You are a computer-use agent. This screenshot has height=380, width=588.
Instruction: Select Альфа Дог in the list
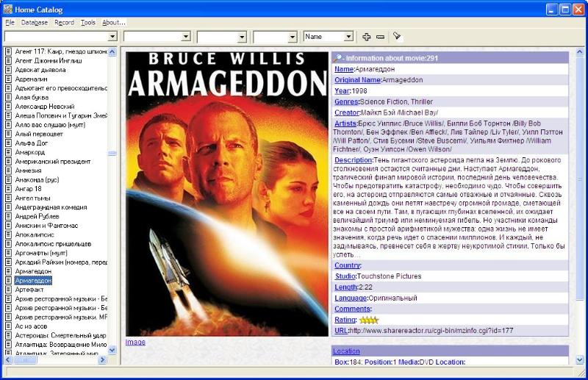point(32,143)
